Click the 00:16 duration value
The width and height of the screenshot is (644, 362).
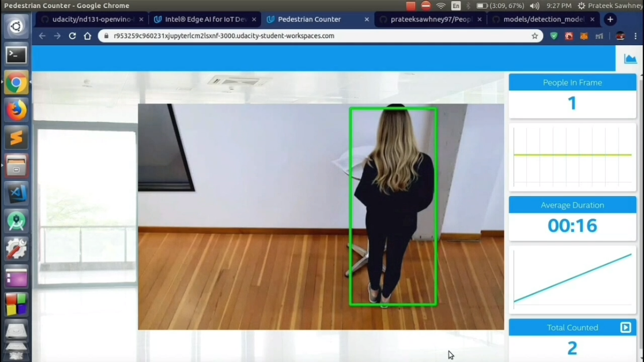tap(572, 226)
